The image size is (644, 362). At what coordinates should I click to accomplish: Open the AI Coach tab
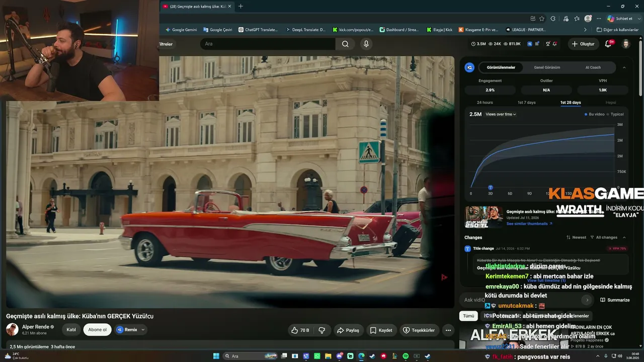coord(593,67)
